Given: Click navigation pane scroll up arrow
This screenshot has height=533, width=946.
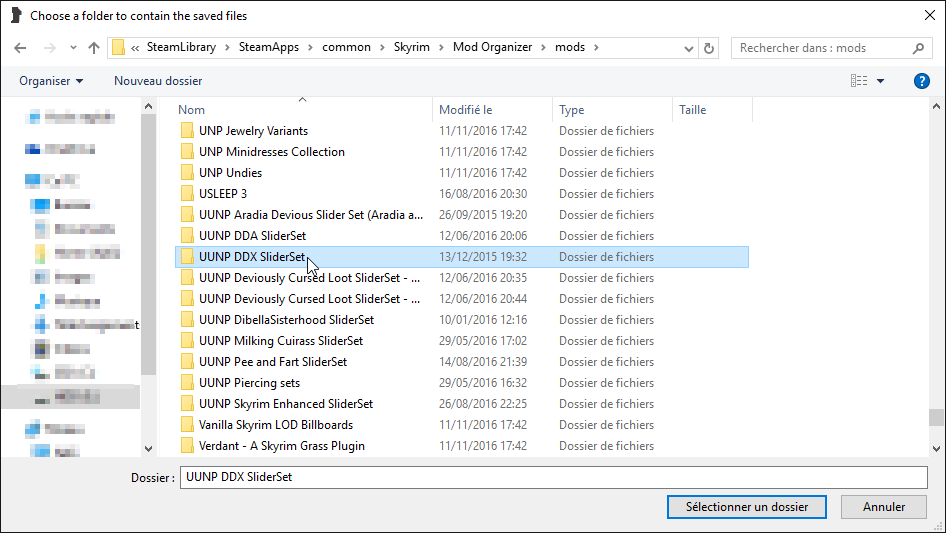Looking at the screenshot, I should click(148, 107).
